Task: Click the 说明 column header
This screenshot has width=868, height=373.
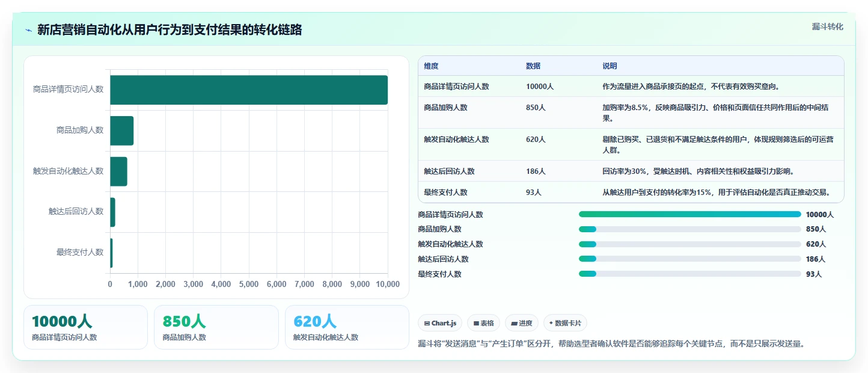Action: [610, 66]
